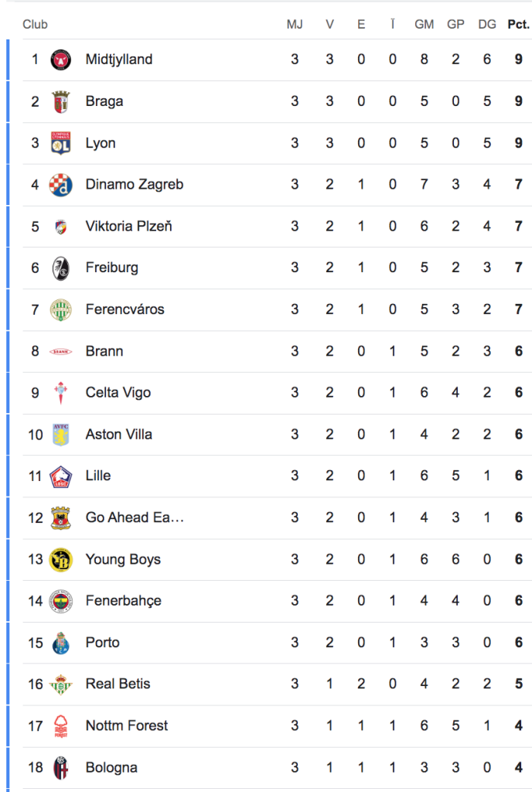This screenshot has height=792, width=532.
Task: Click the Aston Villa crest icon
Action: point(61,435)
